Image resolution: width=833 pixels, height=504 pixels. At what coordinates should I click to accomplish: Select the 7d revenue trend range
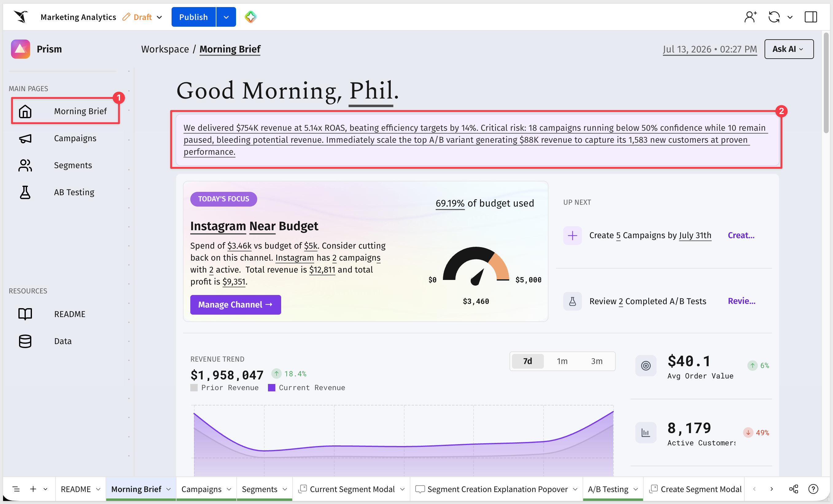(527, 361)
